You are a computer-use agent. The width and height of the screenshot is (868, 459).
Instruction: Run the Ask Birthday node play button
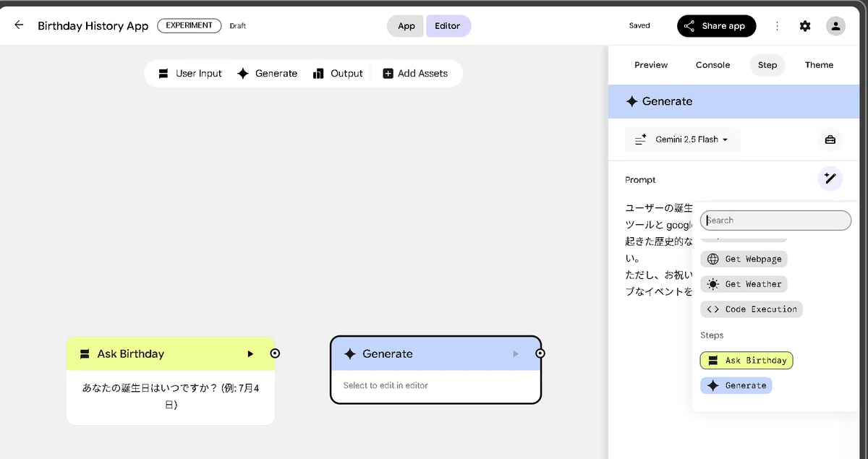250,354
